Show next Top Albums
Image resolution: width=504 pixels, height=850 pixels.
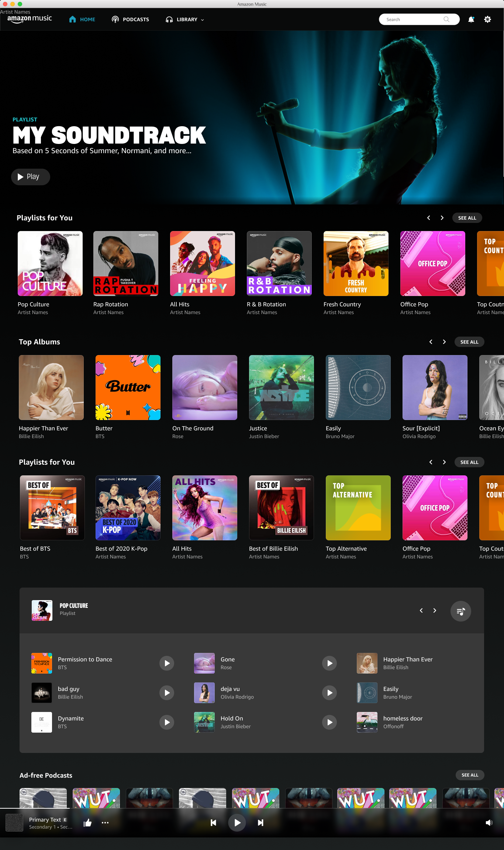444,342
